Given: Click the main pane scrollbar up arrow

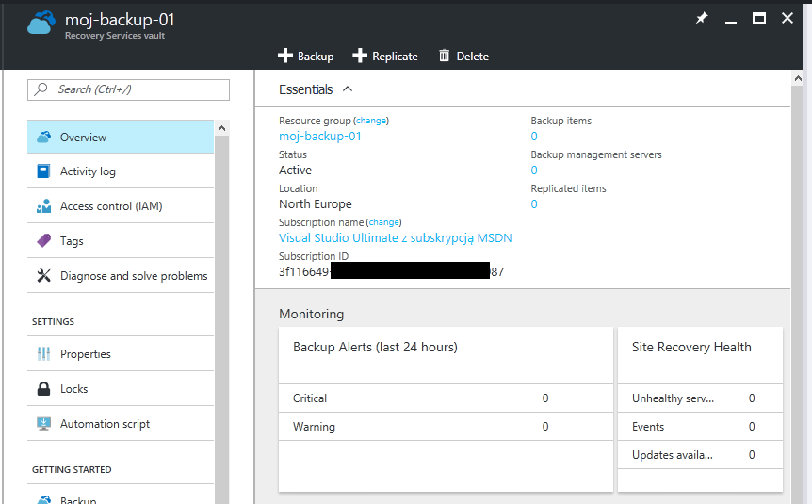Looking at the screenshot, I should [x=798, y=79].
